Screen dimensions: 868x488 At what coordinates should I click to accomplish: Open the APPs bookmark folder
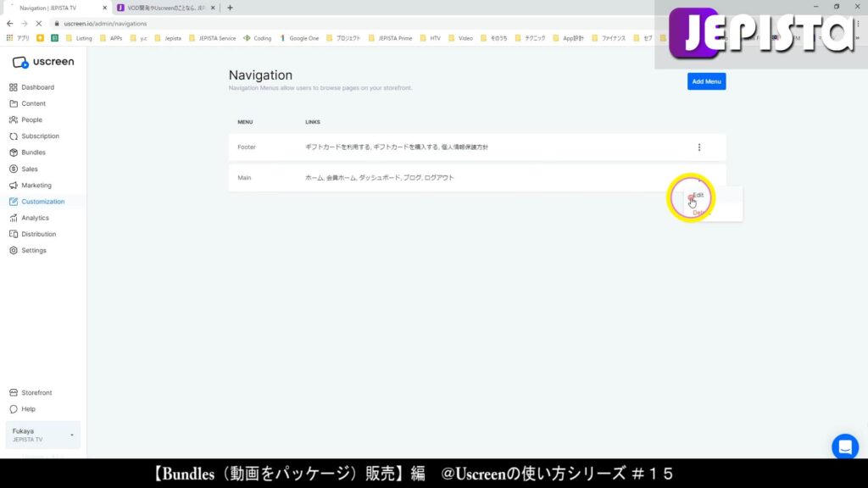111,38
